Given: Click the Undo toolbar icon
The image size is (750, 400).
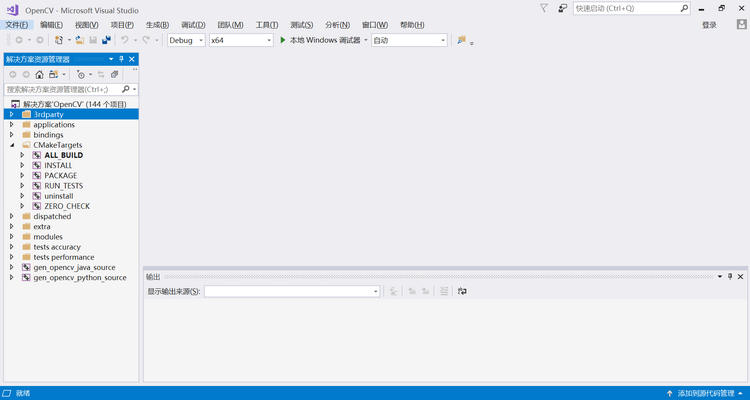Looking at the screenshot, I should pyautogui.click(x=125, y=40).
